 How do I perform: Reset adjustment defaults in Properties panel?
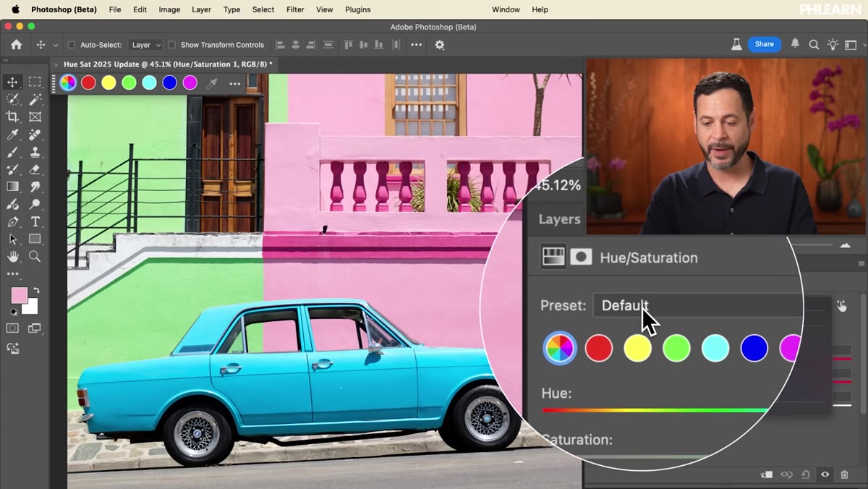point(806,475)
